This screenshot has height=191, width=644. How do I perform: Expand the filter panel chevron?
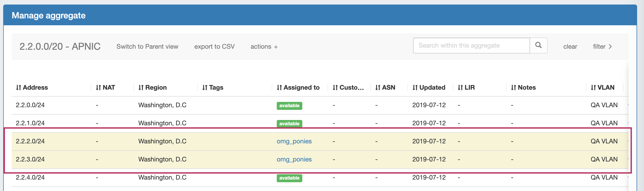click(x=602, y=47)
